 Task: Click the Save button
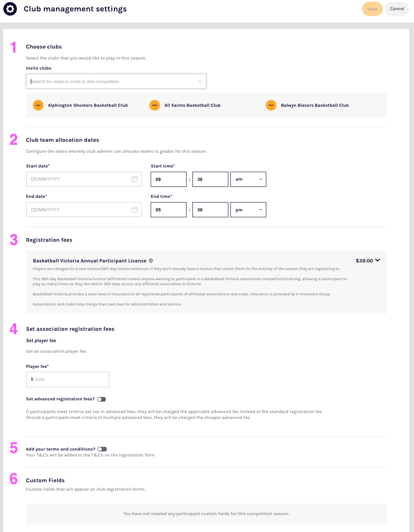[x=372, y=9]
